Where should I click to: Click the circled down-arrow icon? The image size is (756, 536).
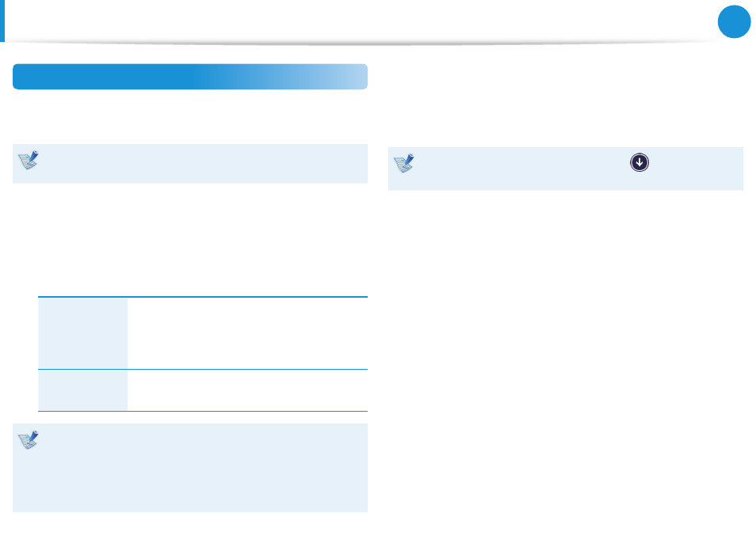pyautogui.click(x=640, y=162)
